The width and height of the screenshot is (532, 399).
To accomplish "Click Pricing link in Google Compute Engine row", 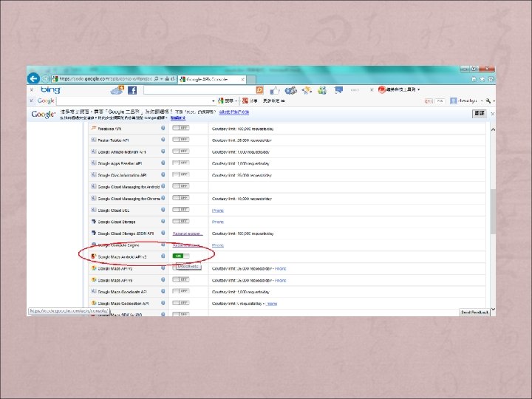I will tap(218, 245).
